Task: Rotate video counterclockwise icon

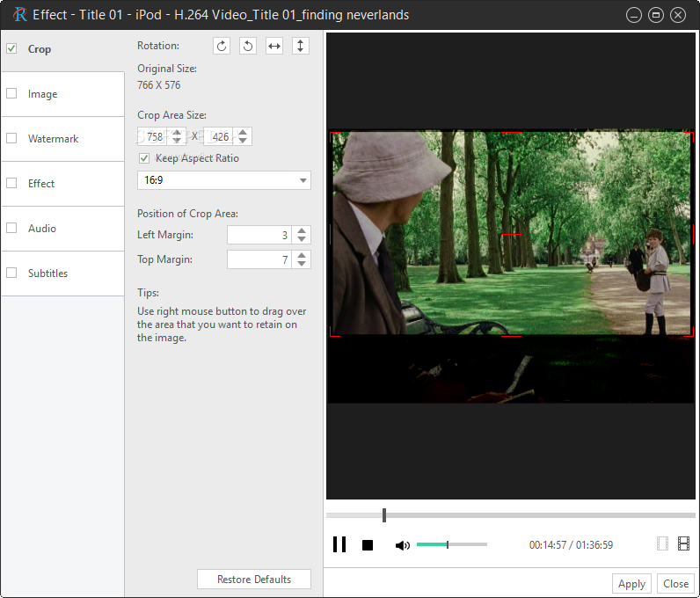Action: [x=248, y=46]
